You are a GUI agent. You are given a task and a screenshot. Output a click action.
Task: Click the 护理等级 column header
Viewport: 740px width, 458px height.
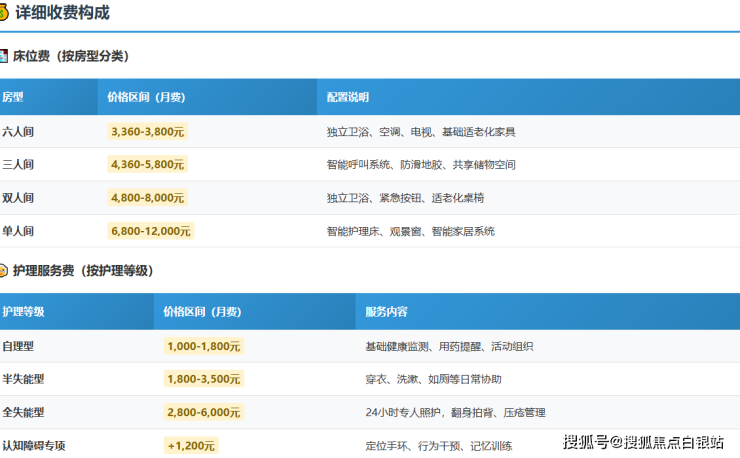[23, 312]
